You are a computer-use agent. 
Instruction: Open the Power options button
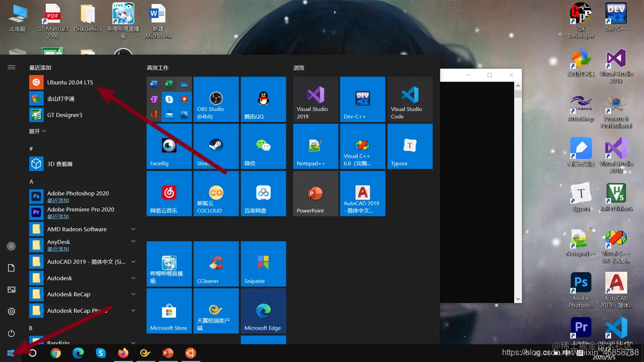(x=12, y=333)
